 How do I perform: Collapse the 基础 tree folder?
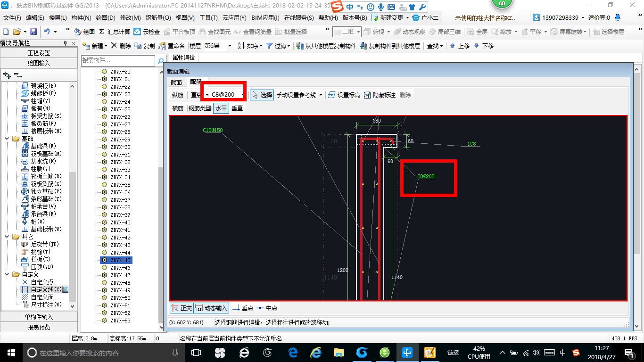click(8, 139)
